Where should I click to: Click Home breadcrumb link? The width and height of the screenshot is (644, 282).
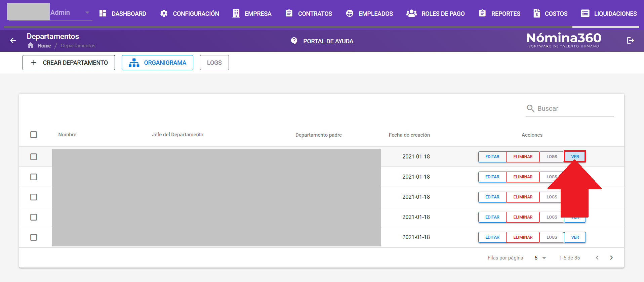point(44,46)
